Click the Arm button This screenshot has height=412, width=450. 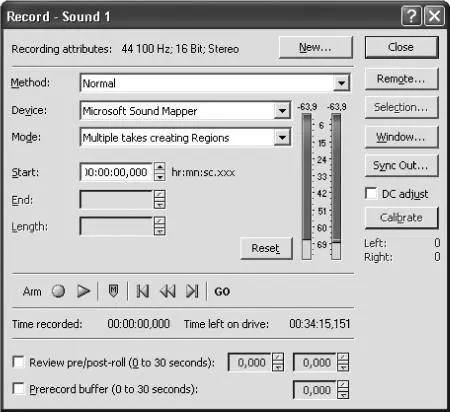pos(32,292)
